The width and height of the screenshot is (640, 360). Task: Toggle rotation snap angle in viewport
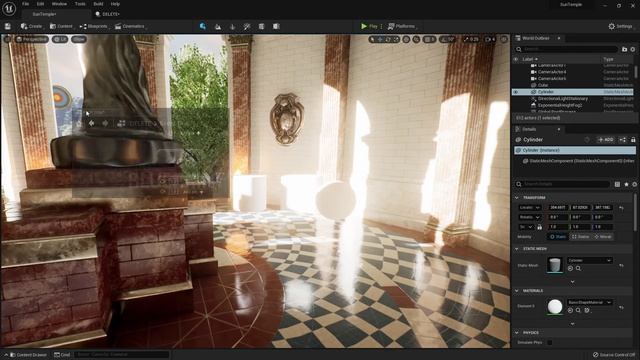point(447,39)
